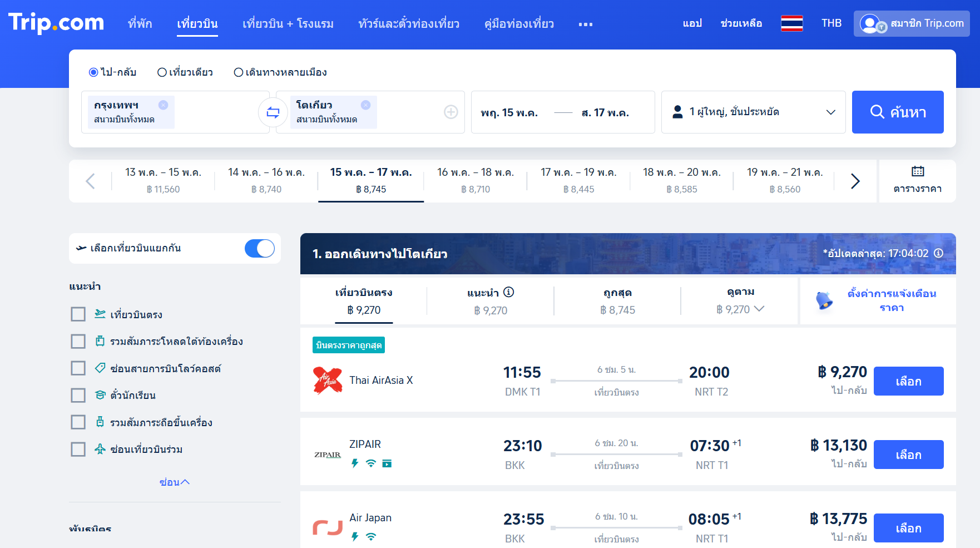Open the ช่วยเหลือ help link
This screenshot has width=980, height=548.
coord(741,23)
